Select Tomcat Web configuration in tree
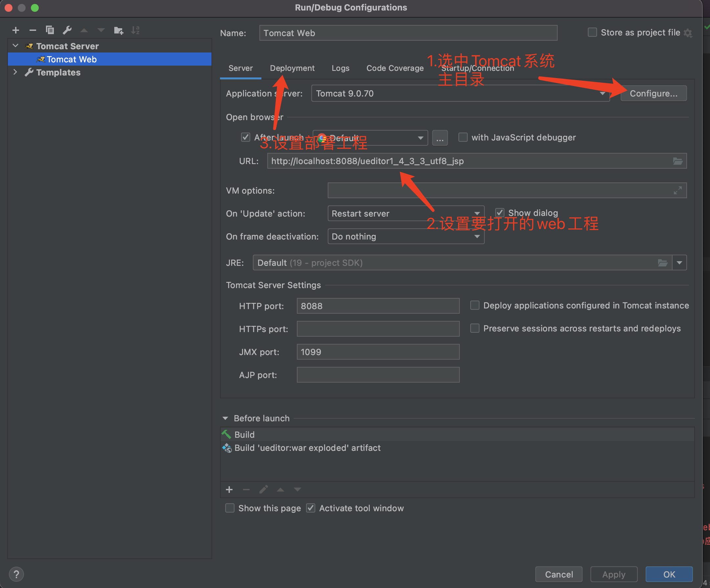The image size is (710, 588). [110, 59]
